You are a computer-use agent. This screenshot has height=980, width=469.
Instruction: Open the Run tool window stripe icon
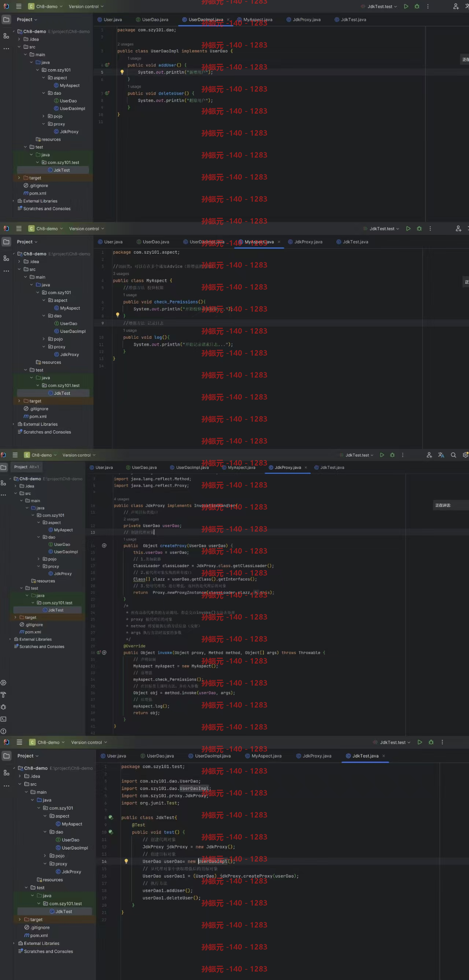coord(3,683)
